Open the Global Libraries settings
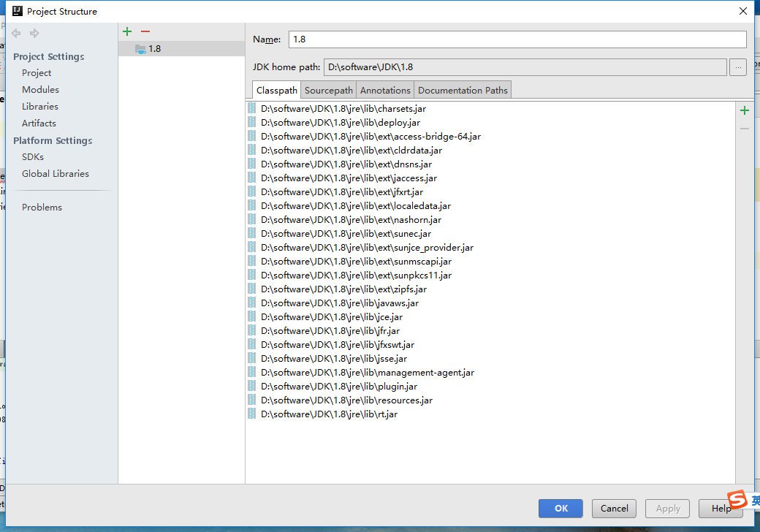This screenshot has height=532, width=760. point(56,173)
